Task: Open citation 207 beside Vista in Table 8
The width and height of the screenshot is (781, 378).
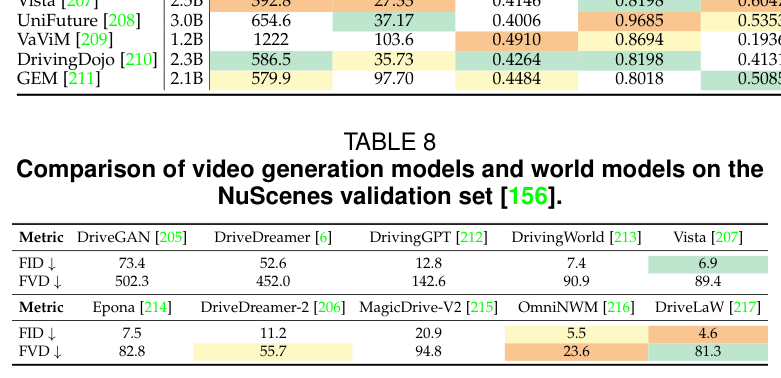Action: tap(727, 238)
